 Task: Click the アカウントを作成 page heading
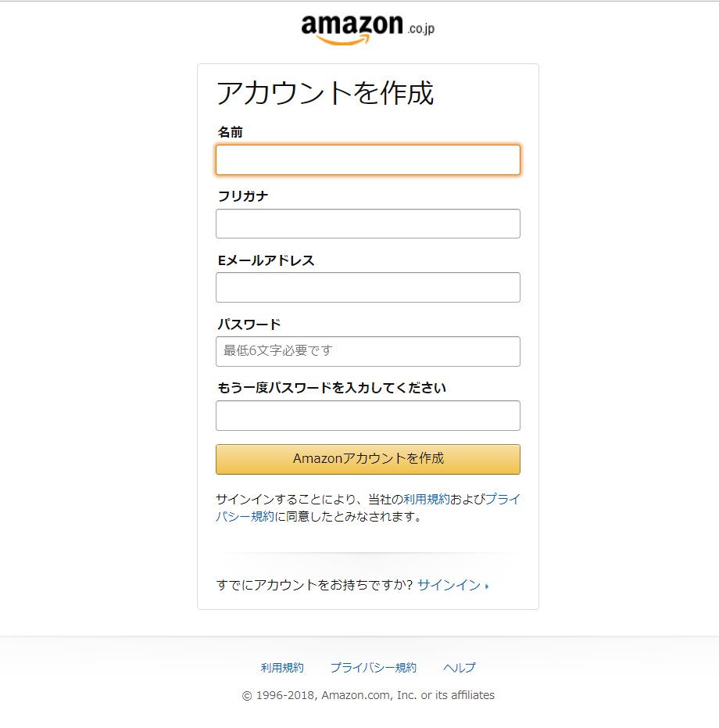[324, 93]
